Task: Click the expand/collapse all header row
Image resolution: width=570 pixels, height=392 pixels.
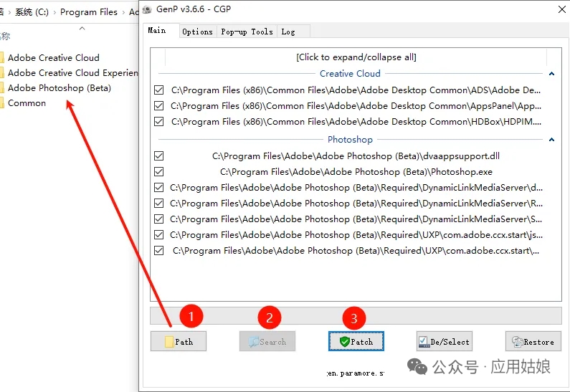Action: tap(356, 57)
